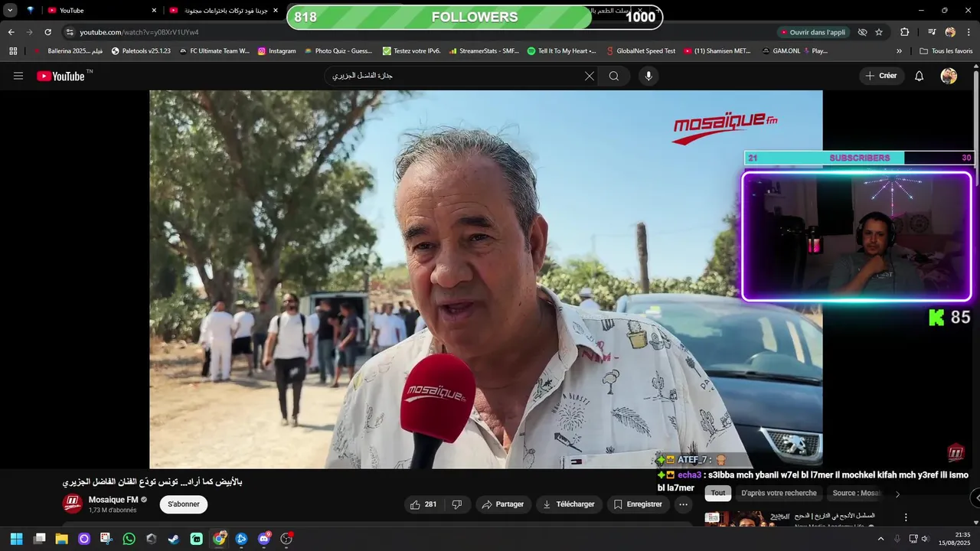Share the video via Partager
Viewport: 980px width, 551px height.
pyautogui.click(x=503, y=504)
